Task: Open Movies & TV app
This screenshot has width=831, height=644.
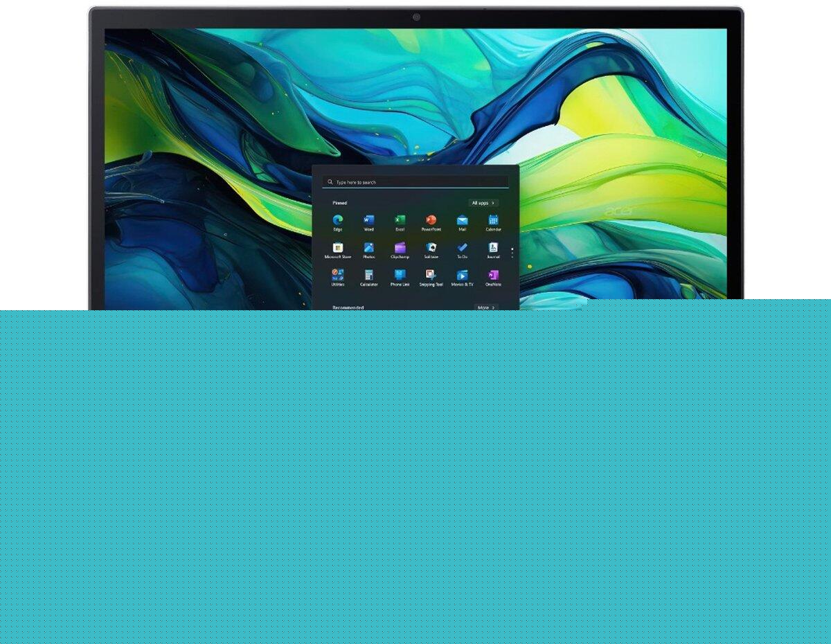Action: tap(462, 276)
